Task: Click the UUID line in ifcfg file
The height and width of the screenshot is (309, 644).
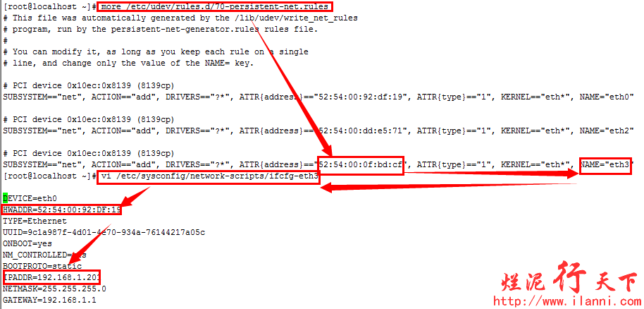Action: click(104, 233)
